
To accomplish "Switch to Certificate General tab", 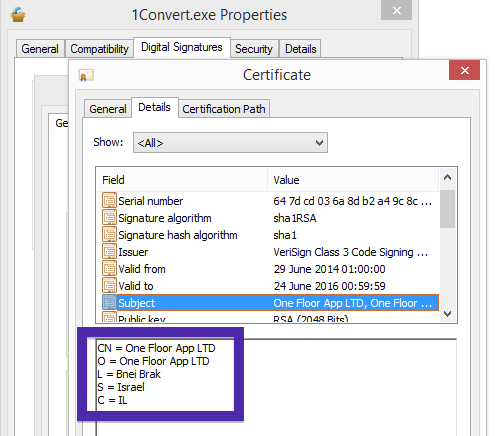I will point(108,109).
